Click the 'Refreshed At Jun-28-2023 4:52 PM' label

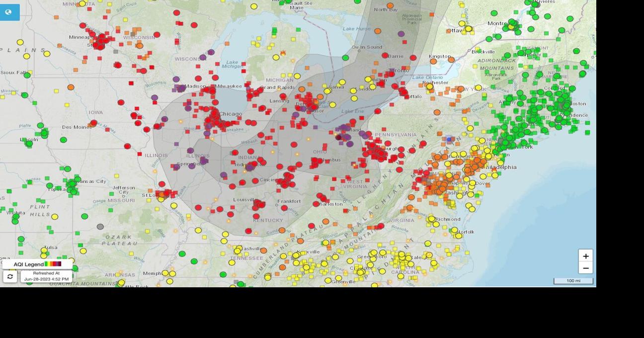[x=46, y=276]
